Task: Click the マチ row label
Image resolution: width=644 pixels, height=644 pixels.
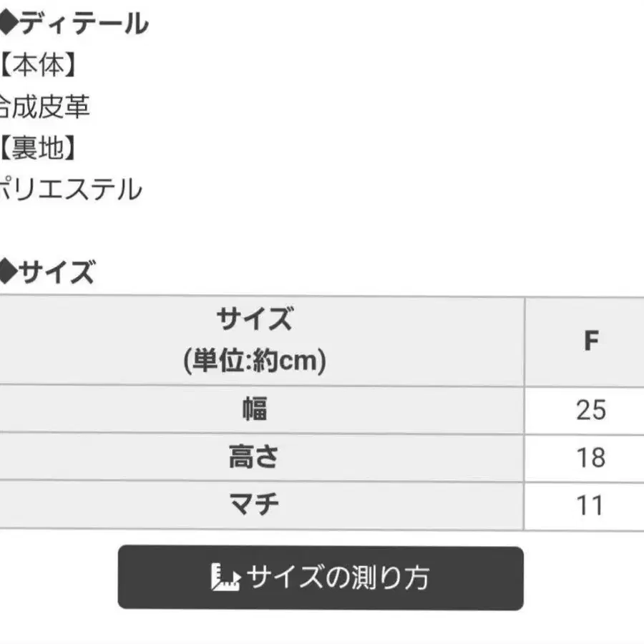Action: pos(255,506)
